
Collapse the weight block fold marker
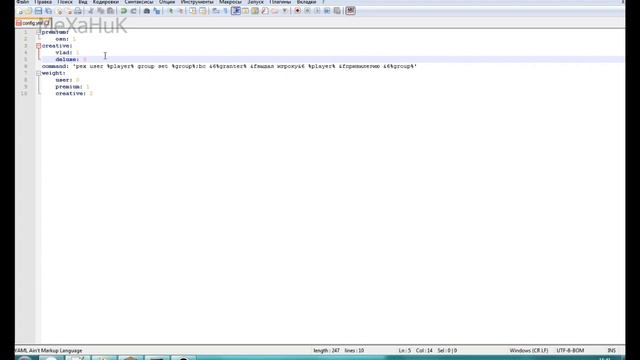click(38, 73)
